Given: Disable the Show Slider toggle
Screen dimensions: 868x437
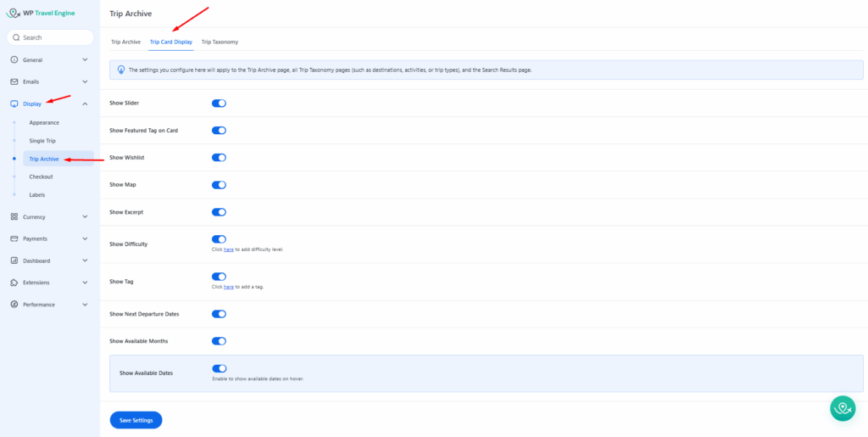Looking at the screenshot, I should [219, 103].
